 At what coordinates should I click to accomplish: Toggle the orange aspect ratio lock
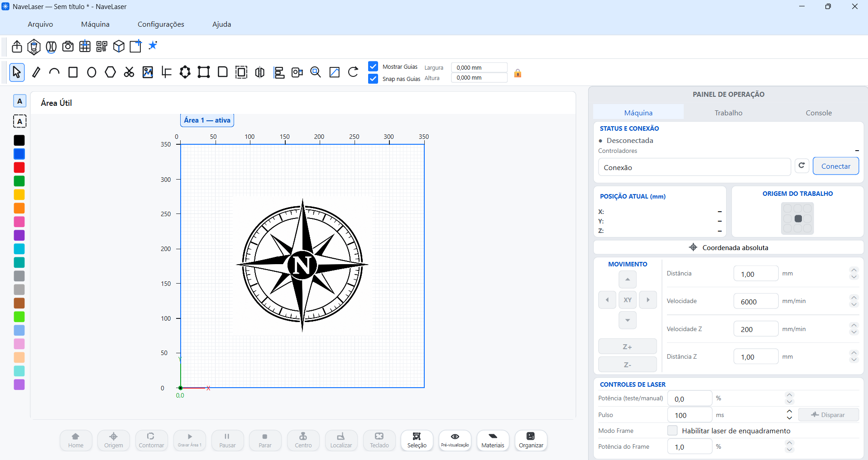[518, 73]
